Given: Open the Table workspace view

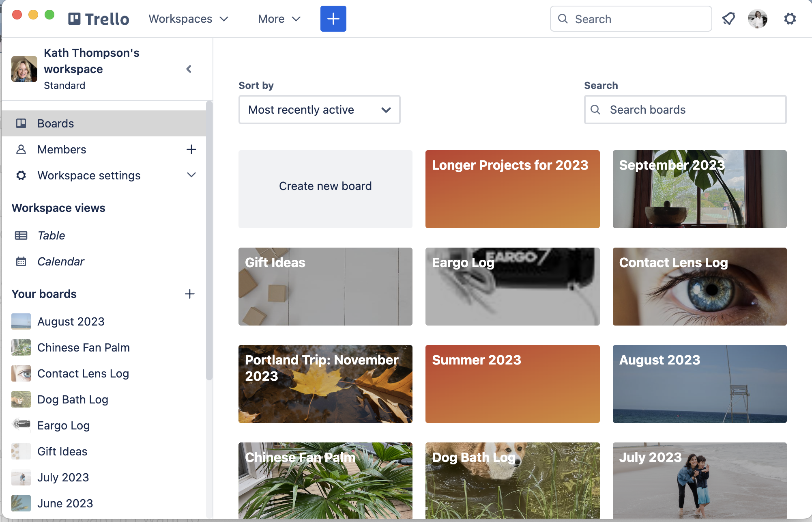Looking at the screenshot, I should [x=51, y=235].
